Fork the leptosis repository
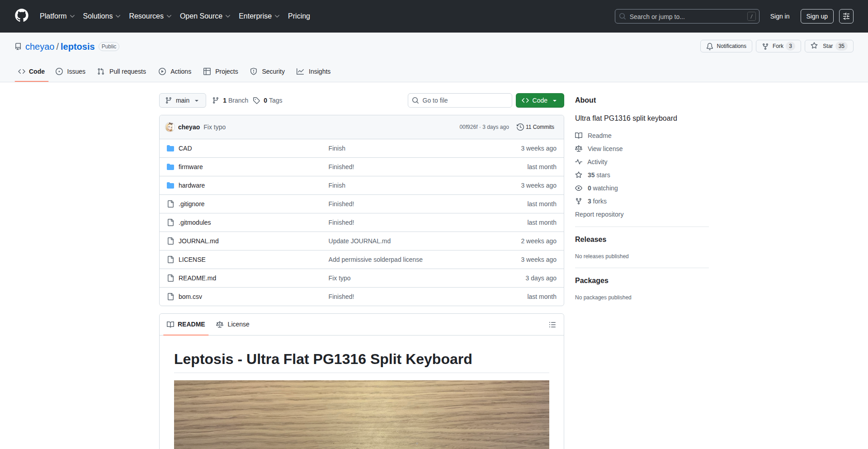The height and width of the screenshot is (449, 868). tap(778, 46)
